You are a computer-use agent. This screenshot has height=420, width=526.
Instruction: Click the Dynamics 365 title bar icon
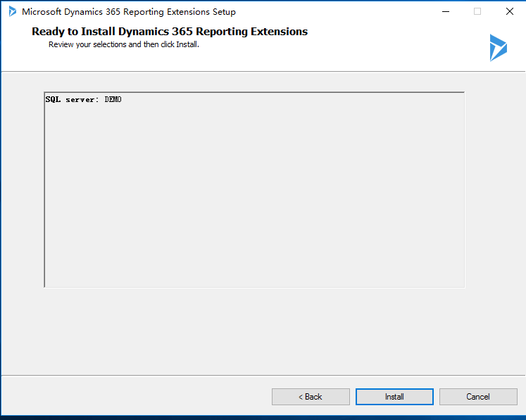coord(13,11)
